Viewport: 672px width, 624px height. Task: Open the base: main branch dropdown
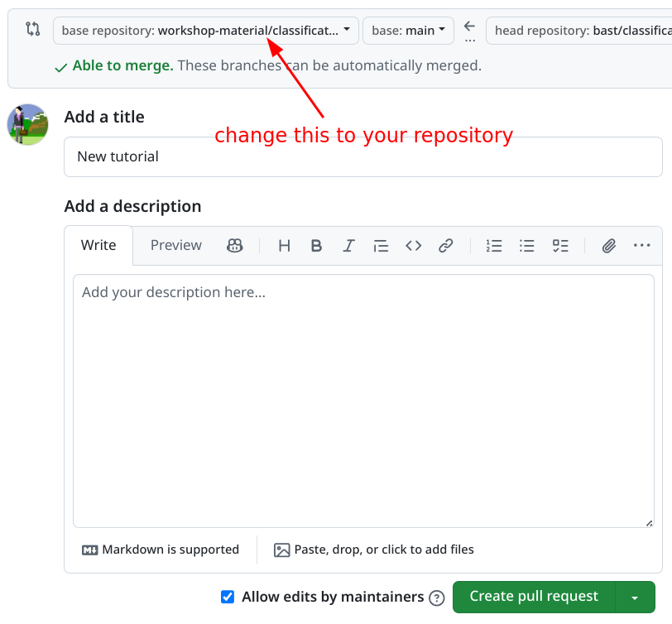click(408, 31)
